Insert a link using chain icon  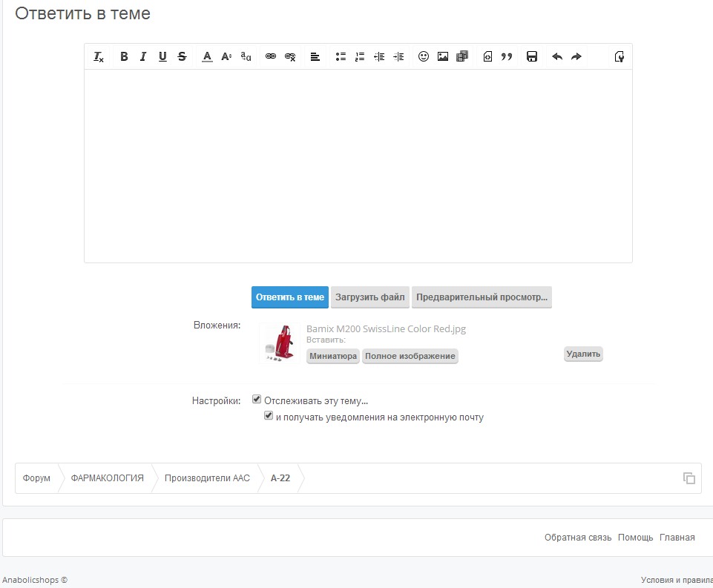coord(271,56)
